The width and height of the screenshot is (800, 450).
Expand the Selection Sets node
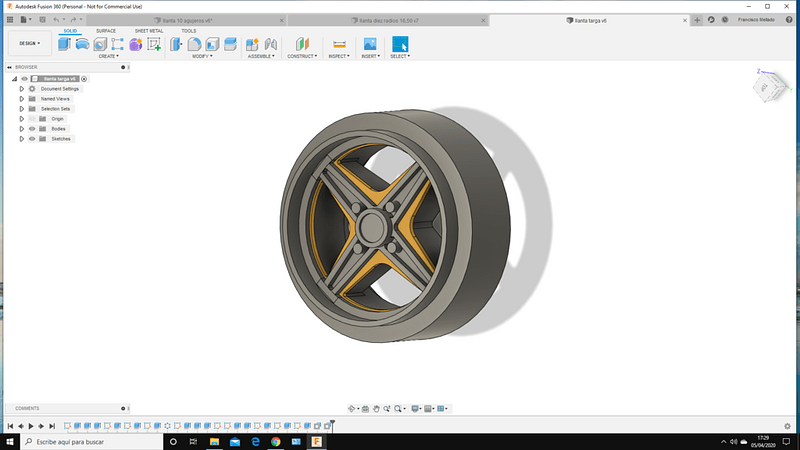[x=21, y=109]
